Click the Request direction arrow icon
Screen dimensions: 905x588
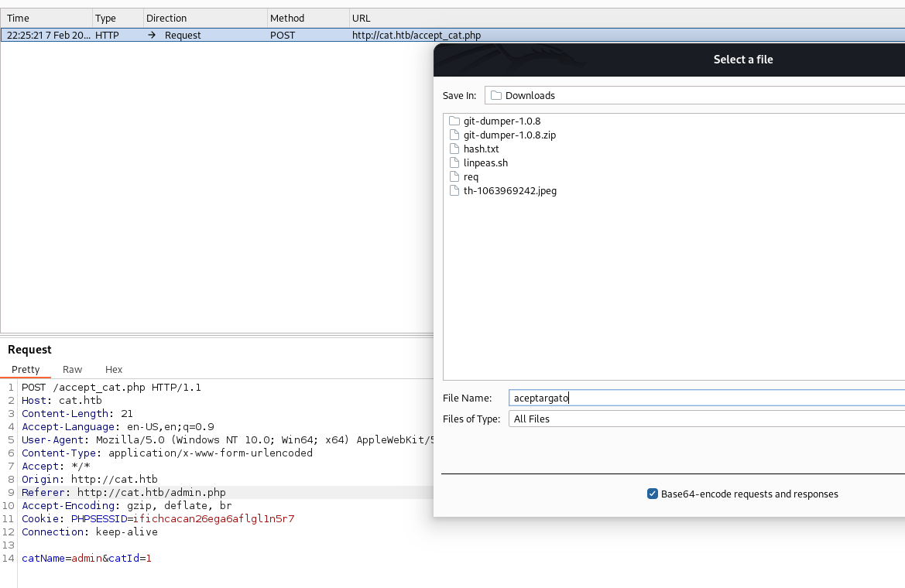click(x=152, y=35)
